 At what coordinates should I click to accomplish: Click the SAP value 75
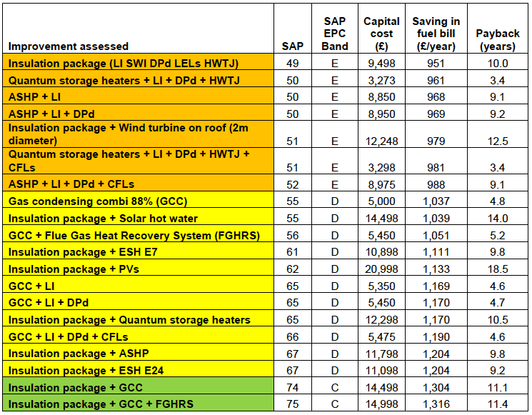(x=293, y=404)
